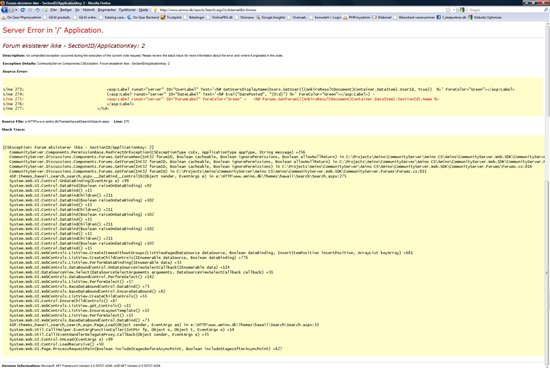Open the Rediger menu
The height and width of the screenshot is (368, 550).
tap(66, 10)
